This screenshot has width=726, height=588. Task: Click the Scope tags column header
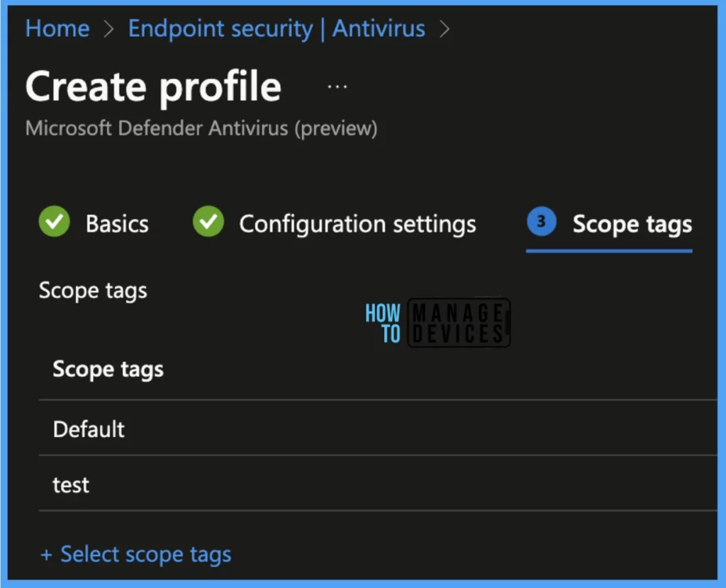[x=108, y=370]
